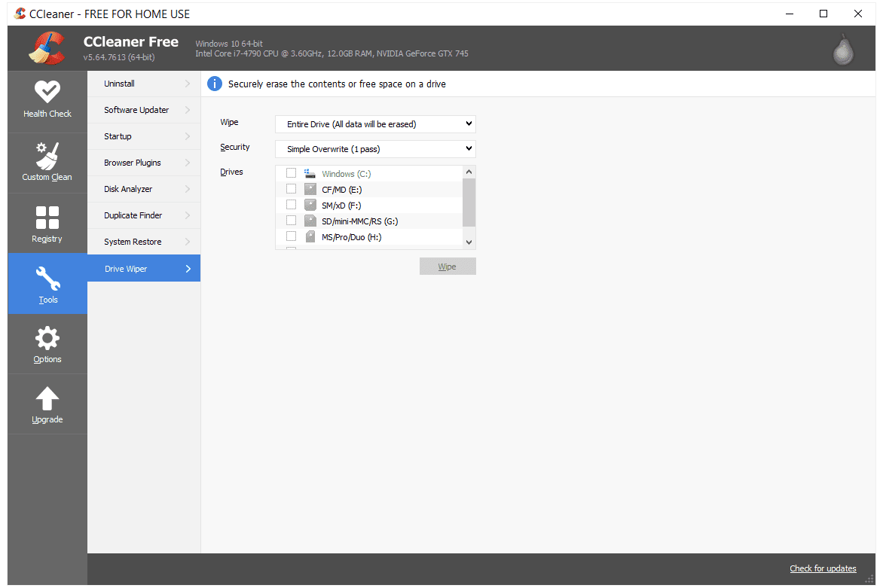This screenshot has height=588, width=883.
Task: Expand the Security overwrite dropdown
Action: [x=375, y=149]
